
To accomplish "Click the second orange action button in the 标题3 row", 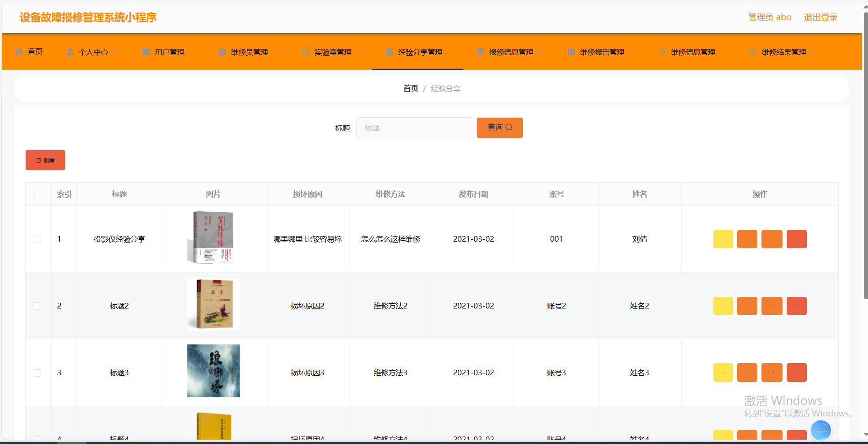I will point(772,372).
